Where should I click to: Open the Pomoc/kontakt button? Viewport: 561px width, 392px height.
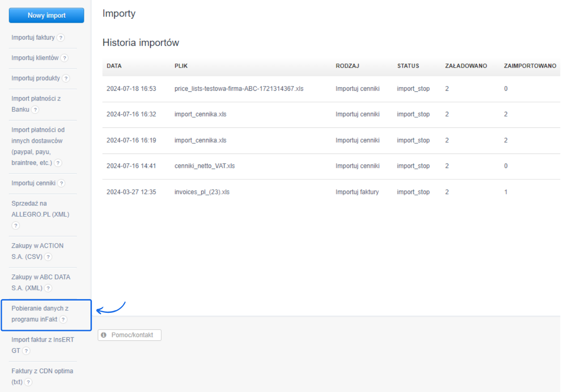pos(129,335)
